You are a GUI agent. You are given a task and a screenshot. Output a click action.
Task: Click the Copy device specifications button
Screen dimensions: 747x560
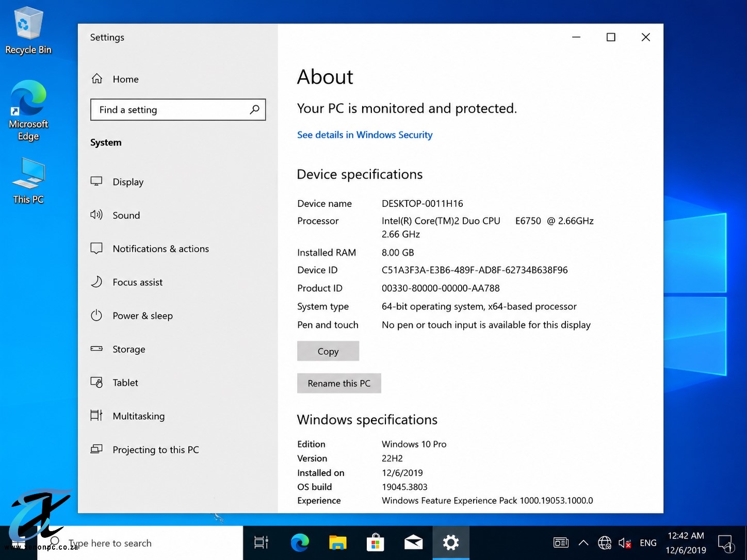pos(328,351)
